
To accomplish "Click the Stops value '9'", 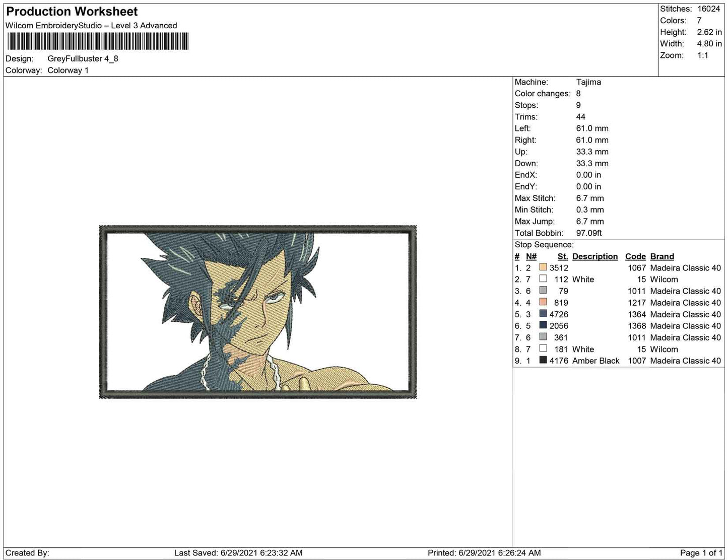I will (x=578, y=105).
